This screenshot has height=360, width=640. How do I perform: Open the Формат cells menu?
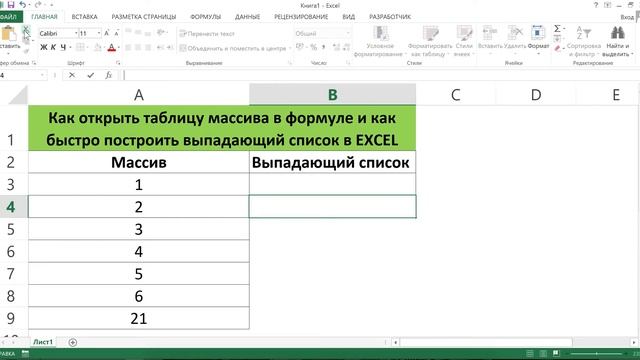pyautogui.click(x=538, y=39)
